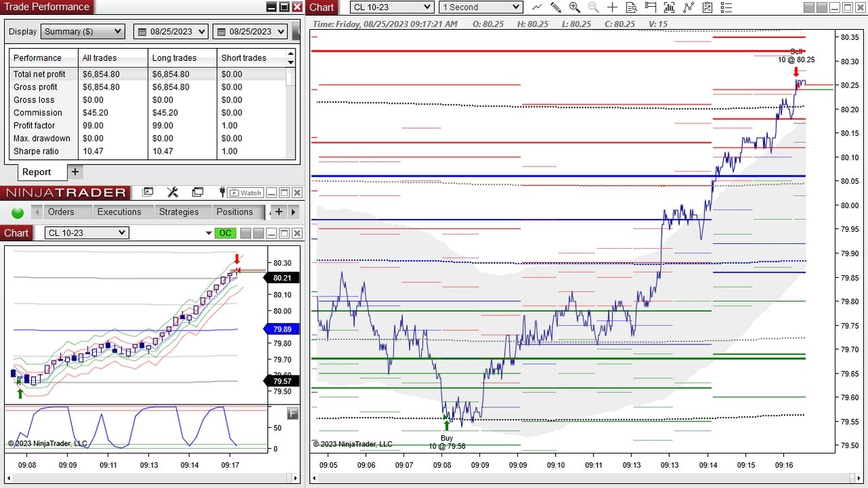Click the second link square in small chart window
This screenshot has height=488, width=868.
pos(258,233)
